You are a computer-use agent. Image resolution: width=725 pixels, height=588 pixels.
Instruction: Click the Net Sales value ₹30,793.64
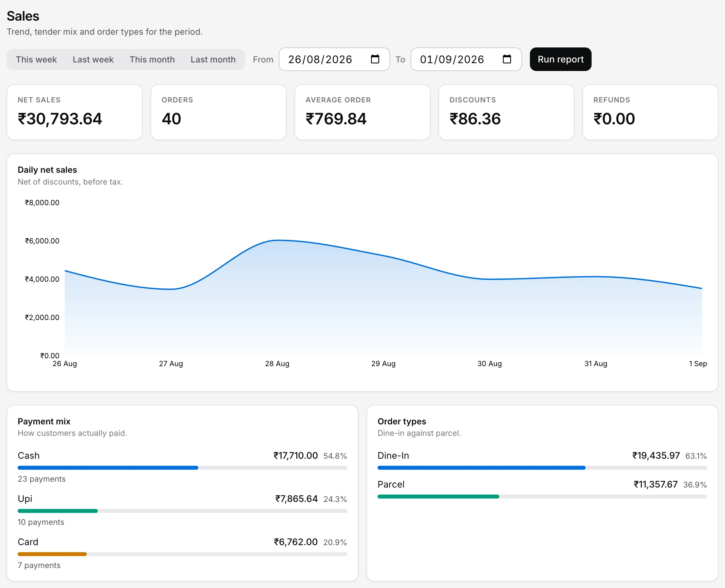point(60,119)
